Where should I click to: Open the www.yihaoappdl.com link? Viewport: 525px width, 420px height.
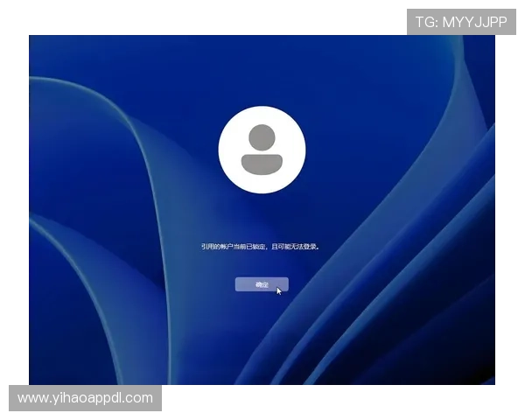86,398
